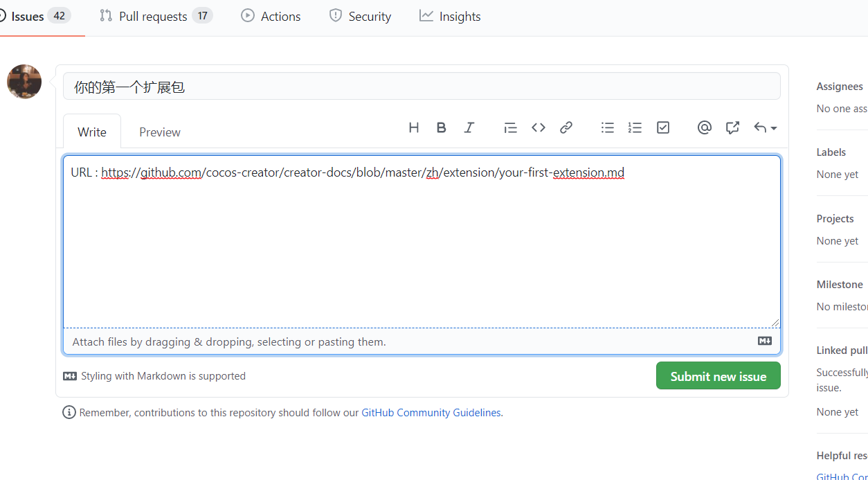Go to the Security tab

click(x=360, y=16)
